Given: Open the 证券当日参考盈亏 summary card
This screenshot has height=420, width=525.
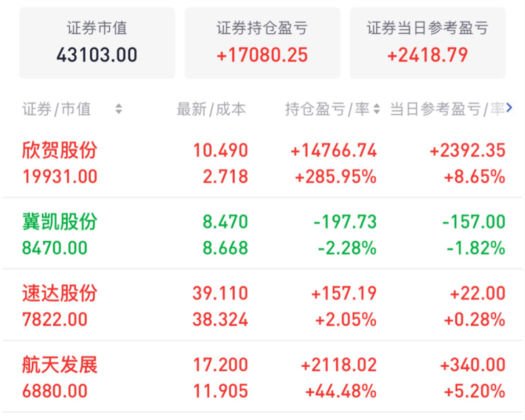Looking at the screenshot, I should pyautogui.click(x=428, y=43).
